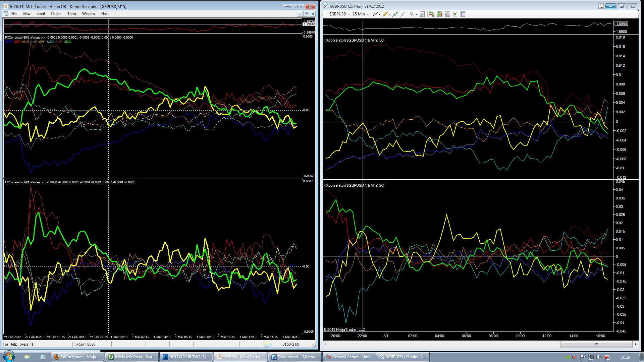Open the Charts menu in MetaTrader
This screenshot has height=362, width=644.
(56, 14)
